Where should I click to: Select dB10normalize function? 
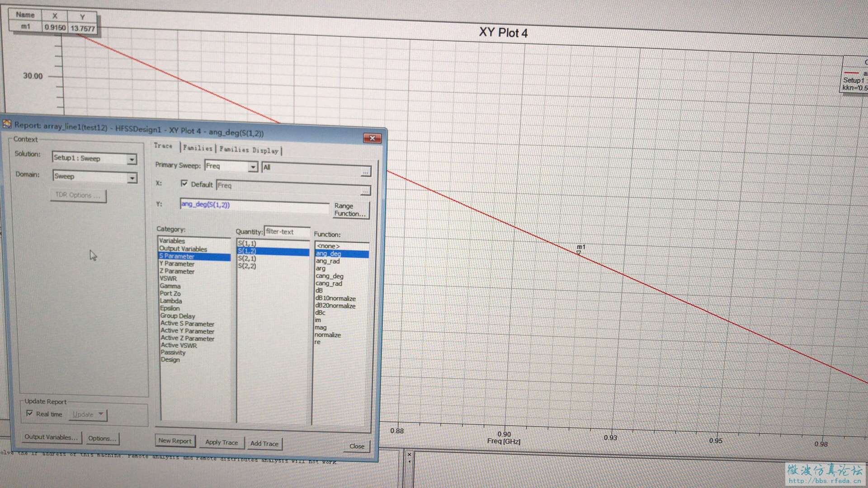click(335, 299)
